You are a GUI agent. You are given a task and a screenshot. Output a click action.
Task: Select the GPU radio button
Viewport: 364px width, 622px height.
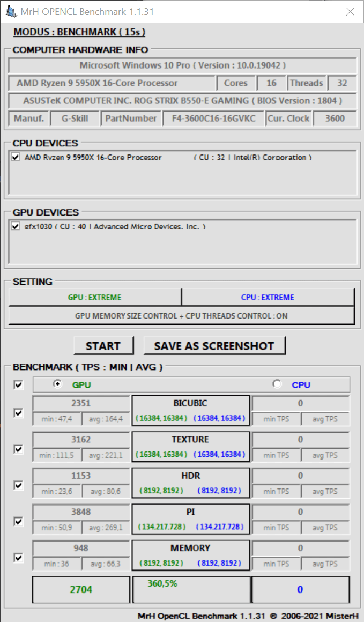point(58,384)
